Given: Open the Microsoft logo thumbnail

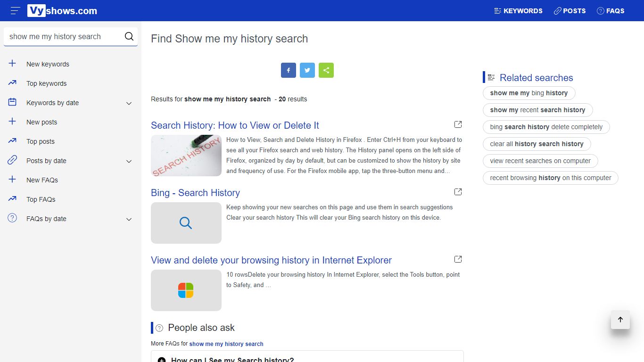Looking at the screenshot, I should [186, 290].
